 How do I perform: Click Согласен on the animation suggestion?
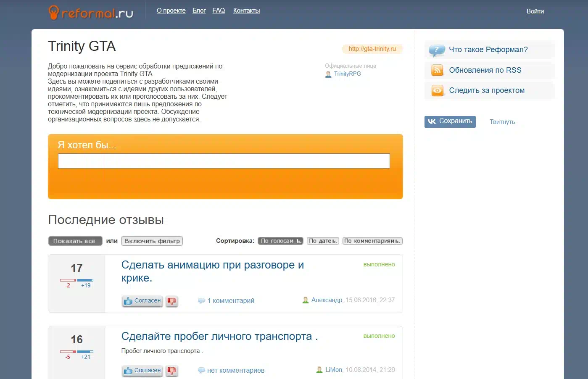pos(142,301)
